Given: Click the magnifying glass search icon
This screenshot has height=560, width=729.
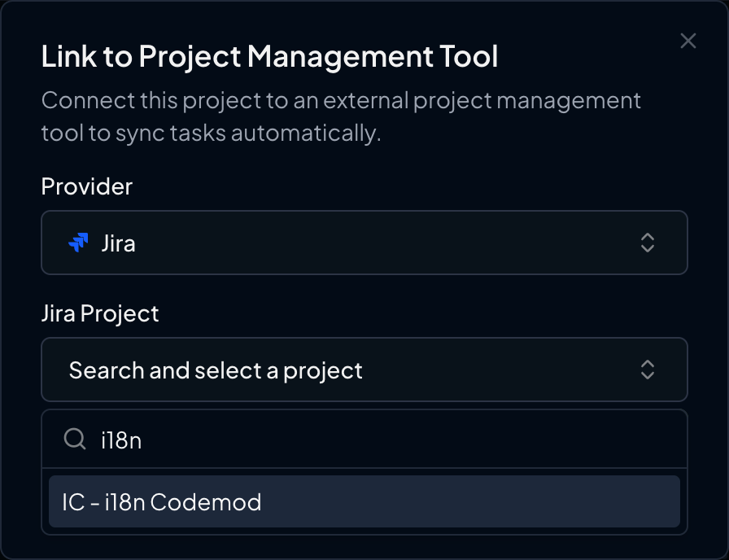Looking at the screenshot, I should tap(75, 440).
